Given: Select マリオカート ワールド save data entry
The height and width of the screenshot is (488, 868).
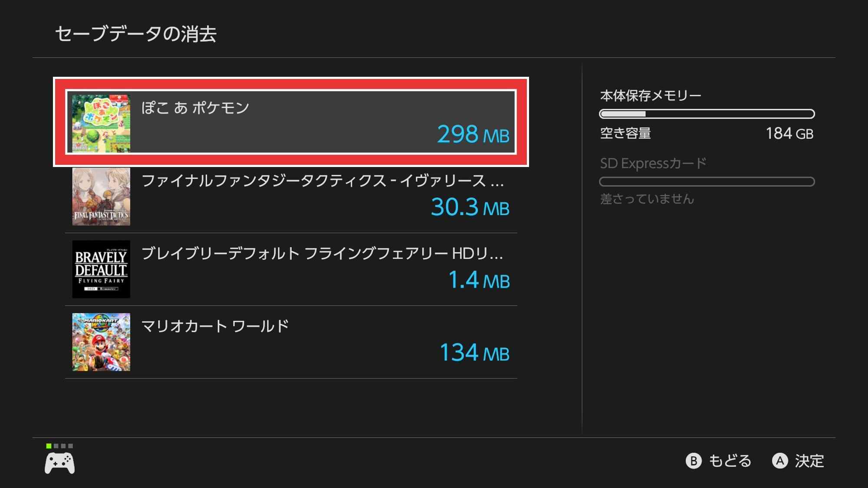Looking at the screenshot, I should click(x=291, y=342).
